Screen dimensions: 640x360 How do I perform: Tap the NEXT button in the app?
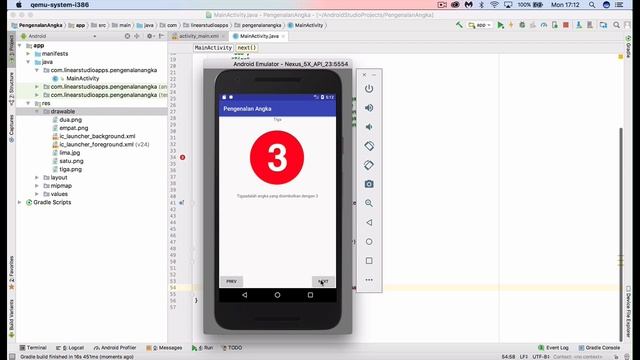point(323,281)
